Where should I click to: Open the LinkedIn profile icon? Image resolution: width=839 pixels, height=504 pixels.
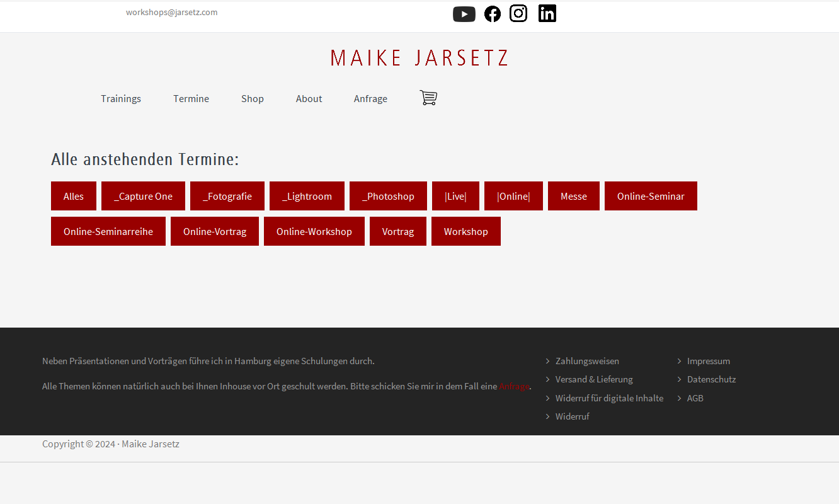[x=547, y=13]
